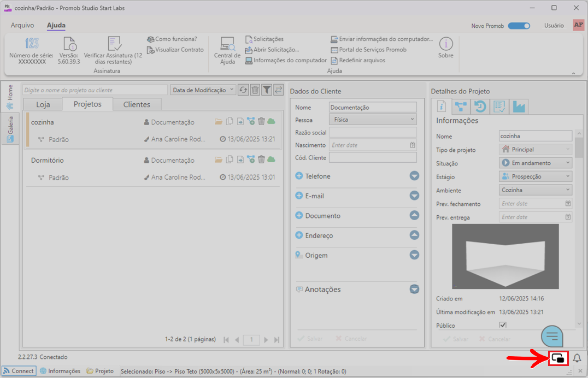Open the Data de Modificação sort dropdown
588x378 pixels.
[x=203, y=90]
